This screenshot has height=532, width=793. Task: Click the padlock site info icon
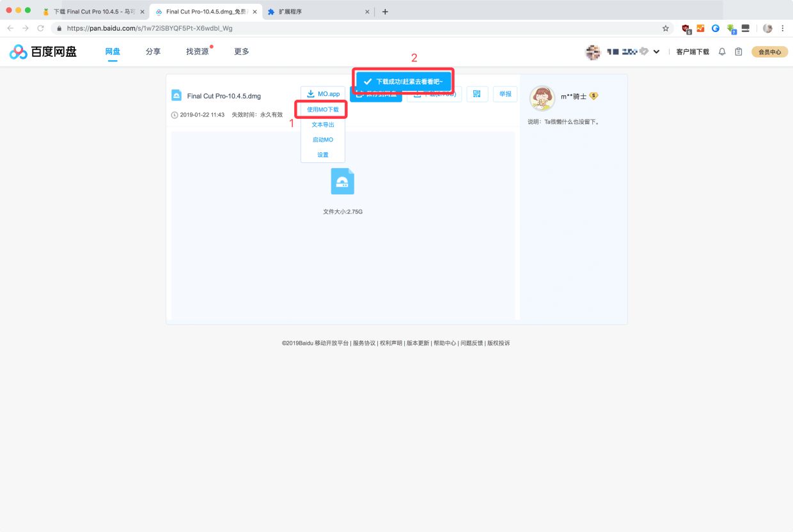[59, 28]
